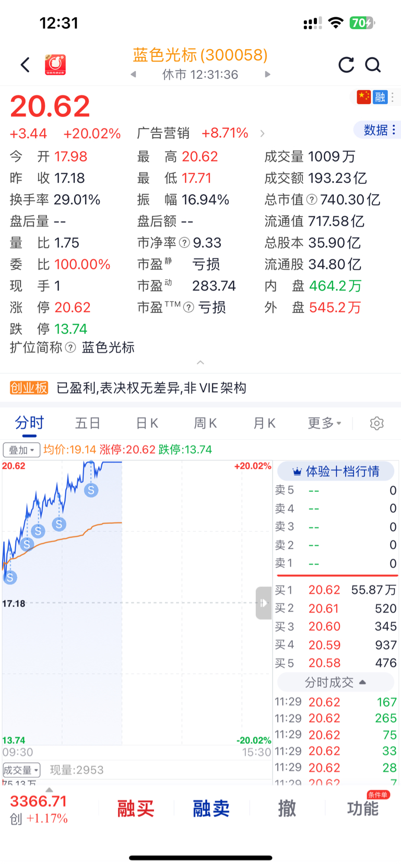Tap the tick trade with volume 265
This screenshot has height=868, width=401.
pos(336,719)
